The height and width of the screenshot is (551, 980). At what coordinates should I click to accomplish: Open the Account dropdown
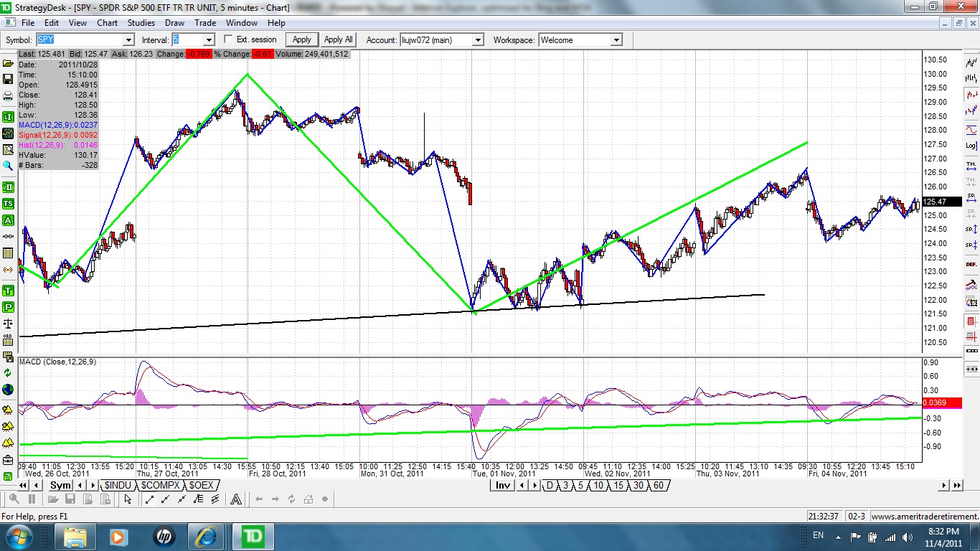(478, 40)
